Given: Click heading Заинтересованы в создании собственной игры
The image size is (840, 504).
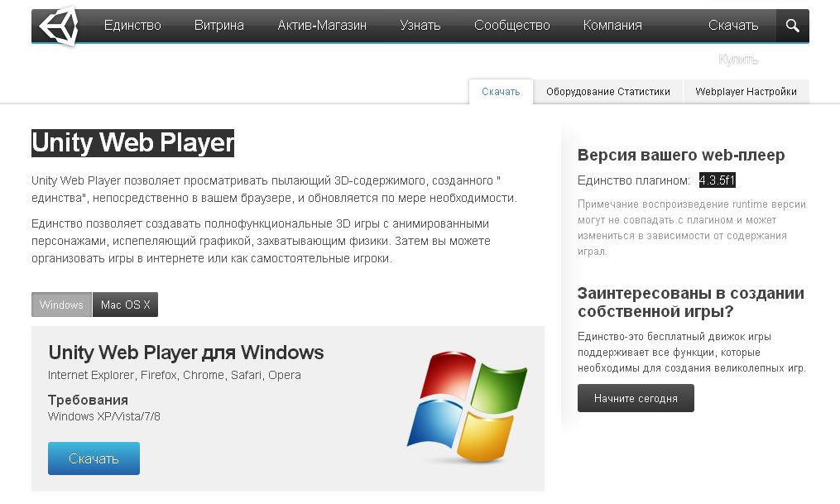Looking at the screenshot, I should 690,302.
